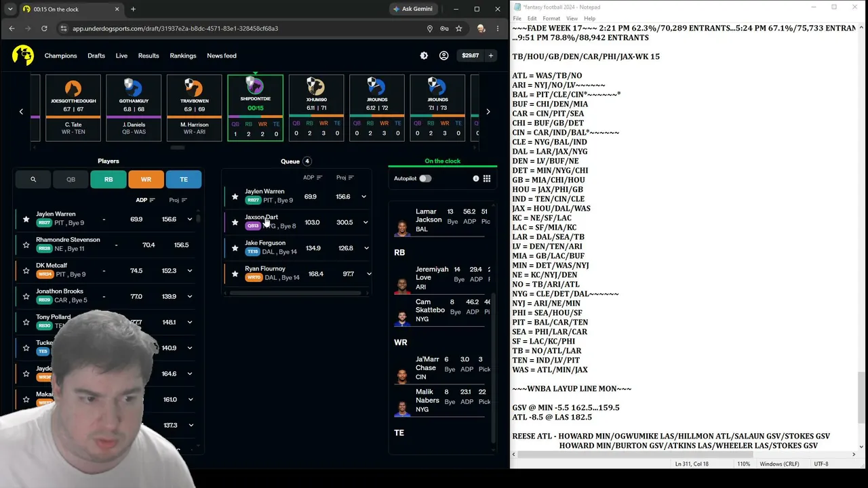Viewport: 868px width, 488px height.
Task: Sort the Queue by ADP
Action: [x=313, y=178]
